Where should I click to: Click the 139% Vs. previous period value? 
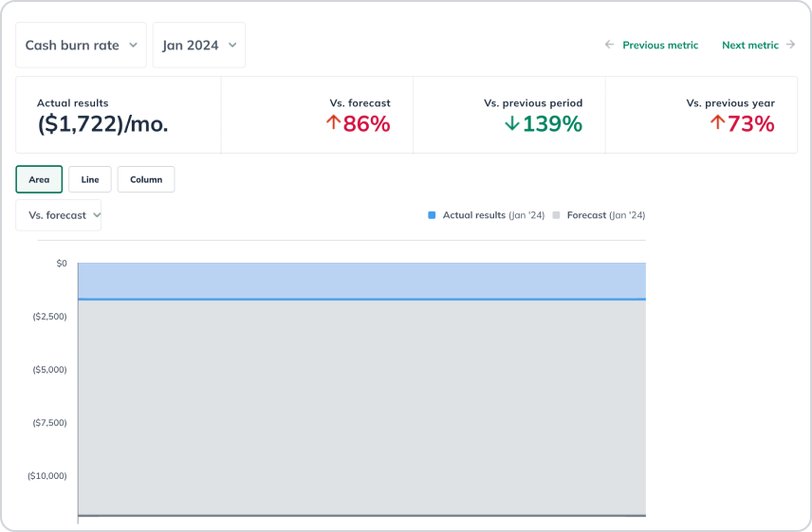[x=552, y=123]
